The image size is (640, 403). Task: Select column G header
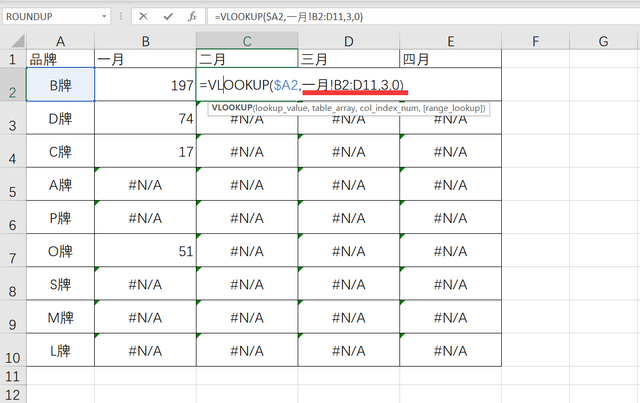click(x=603, y=41)
